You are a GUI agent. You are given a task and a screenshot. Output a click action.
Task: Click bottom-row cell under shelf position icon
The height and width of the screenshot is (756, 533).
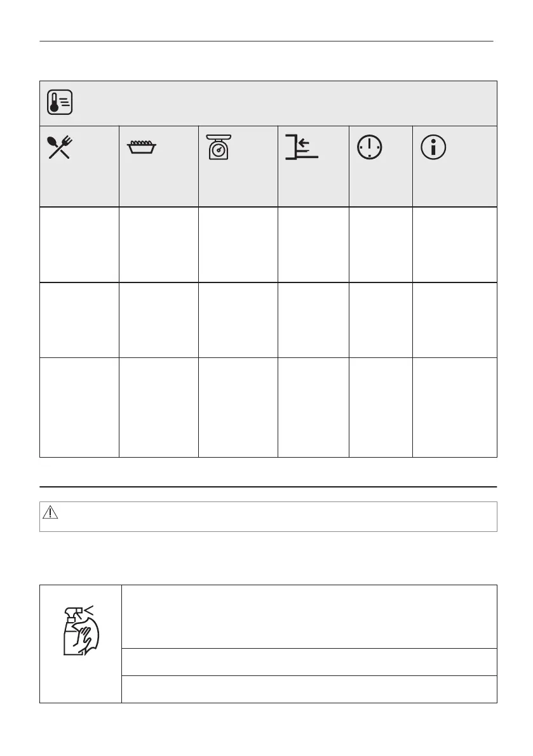tap(314, 408)
